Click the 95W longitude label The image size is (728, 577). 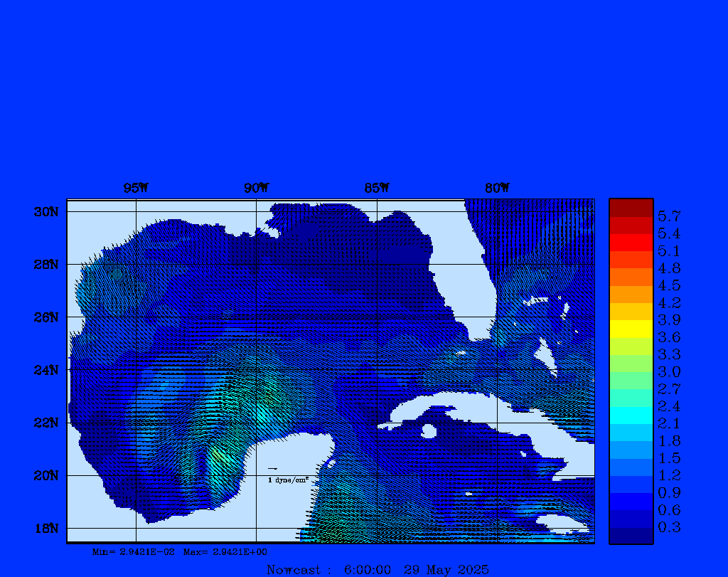[x=136, y=188]
